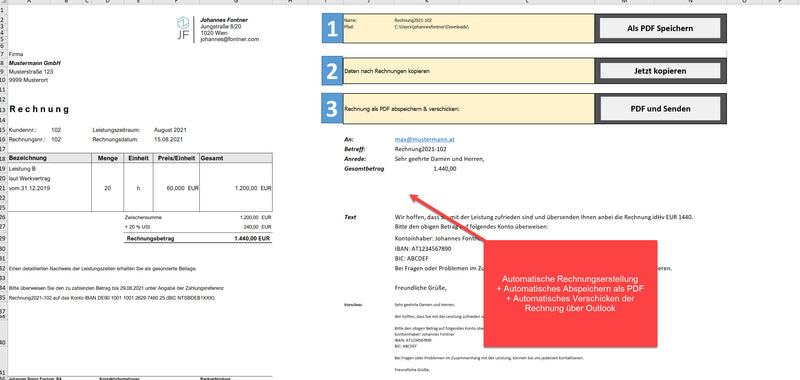
Task: Click the 'Jungstraße 8/20' address line
Action: point(222,26)
